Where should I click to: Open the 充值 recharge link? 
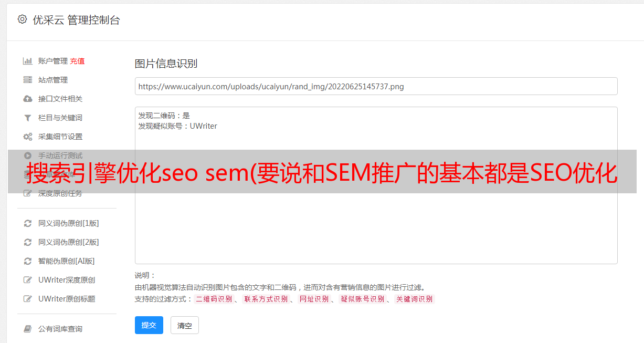tap(77, 61)
